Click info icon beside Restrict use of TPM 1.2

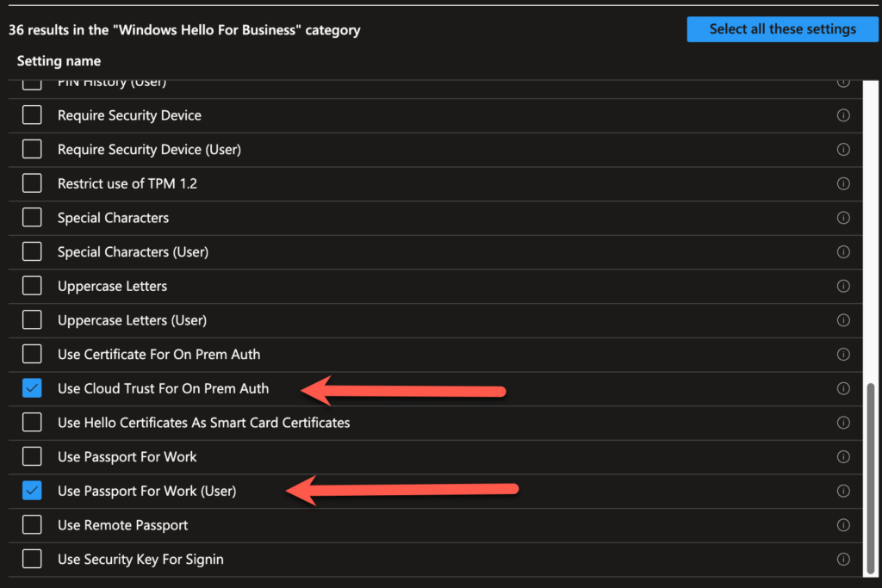click(x=843, y=183)
